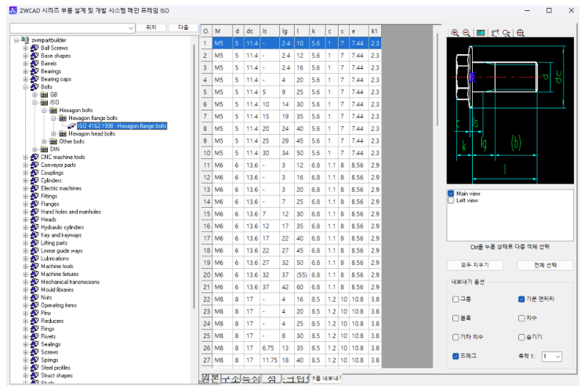Switch to the 내보내기 tab
Screen dimensions: 588x392
(326, 379)
